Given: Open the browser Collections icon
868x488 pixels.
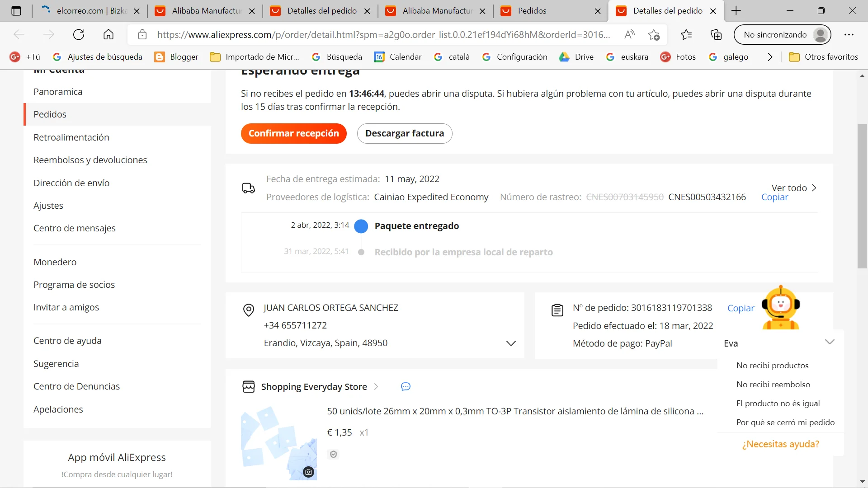Looking at the screenshot, I should point(716,35).
